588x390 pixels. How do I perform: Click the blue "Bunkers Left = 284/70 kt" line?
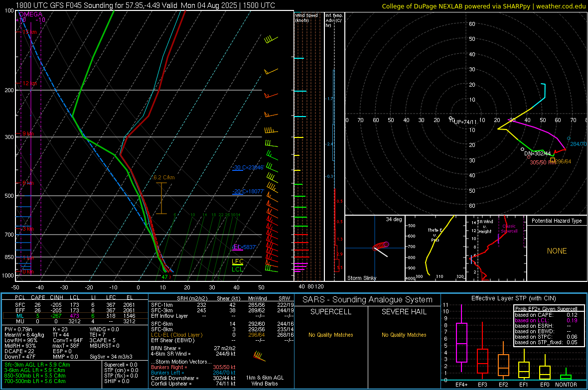[x=193, y=373]
